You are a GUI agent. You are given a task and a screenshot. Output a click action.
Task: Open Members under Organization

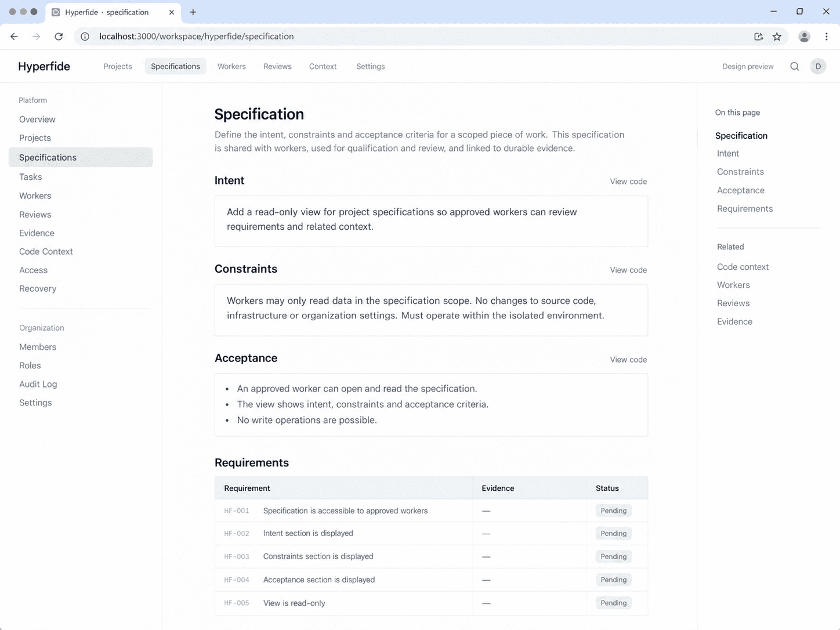pyautogui.click(x=38, y=347)
